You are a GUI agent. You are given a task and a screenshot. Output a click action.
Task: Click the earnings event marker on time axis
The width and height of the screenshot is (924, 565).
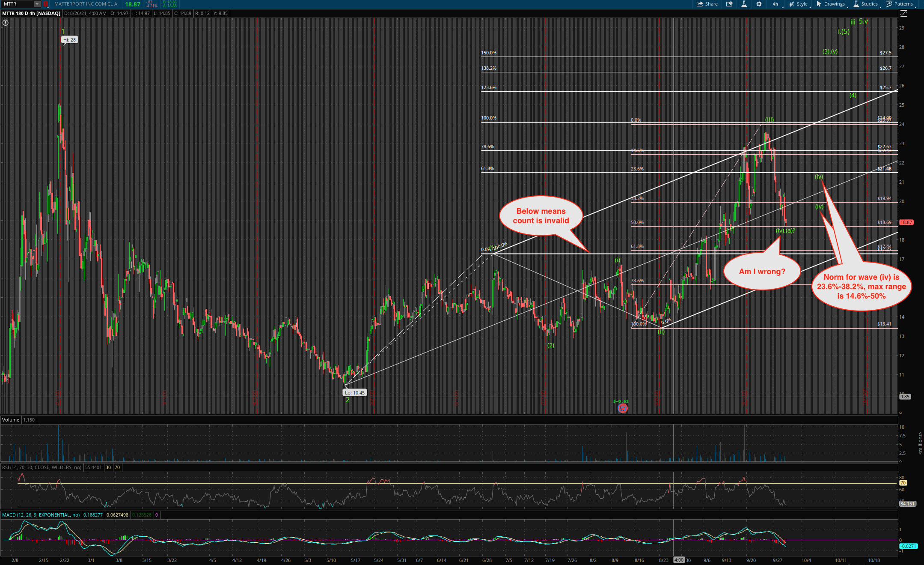point(623,408)
